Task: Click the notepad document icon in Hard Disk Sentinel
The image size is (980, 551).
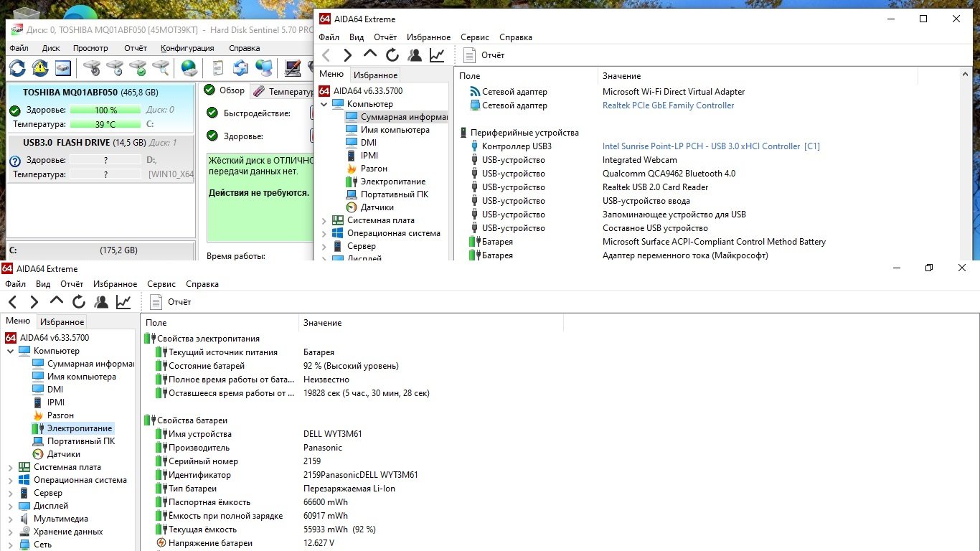Action: [218, 68]
